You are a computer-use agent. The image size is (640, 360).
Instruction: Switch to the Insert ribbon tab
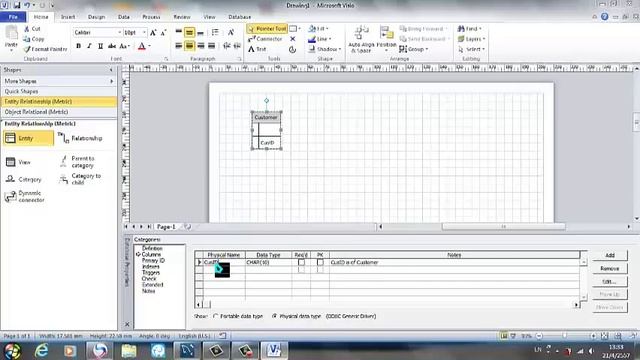tap(68, 17)
